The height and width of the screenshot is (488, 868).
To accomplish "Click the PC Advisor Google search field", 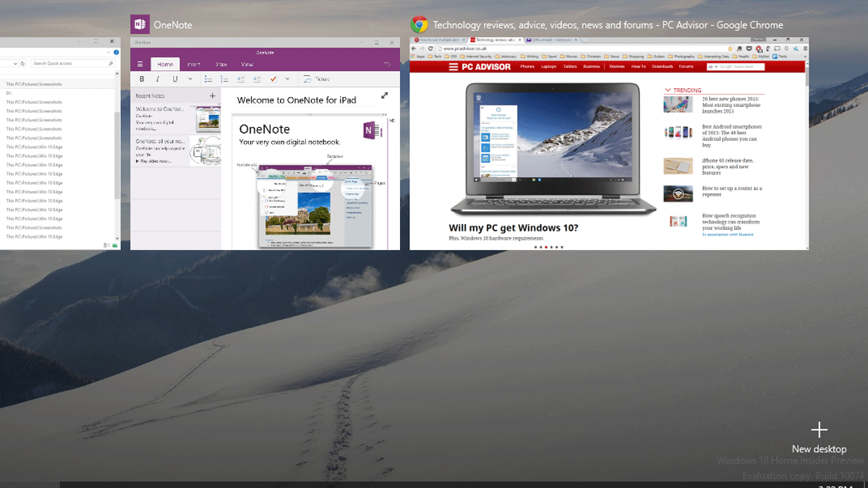I will (741, 67).
